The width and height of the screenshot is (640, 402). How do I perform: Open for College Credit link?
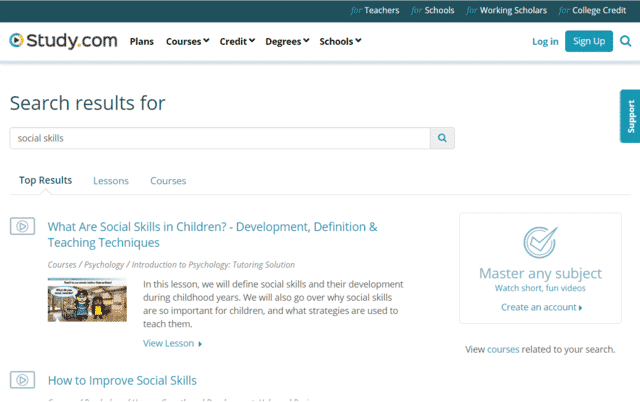(x=592, y=10)
